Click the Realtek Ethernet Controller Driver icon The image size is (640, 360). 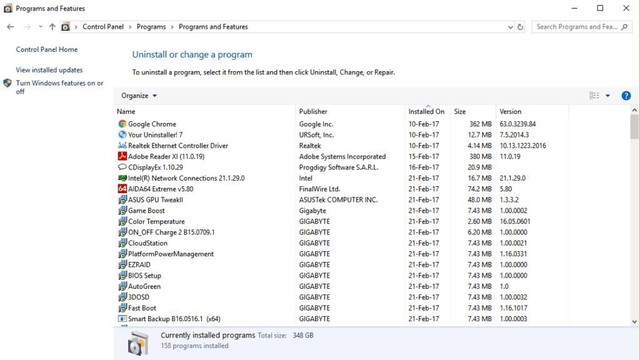point(122,145)
